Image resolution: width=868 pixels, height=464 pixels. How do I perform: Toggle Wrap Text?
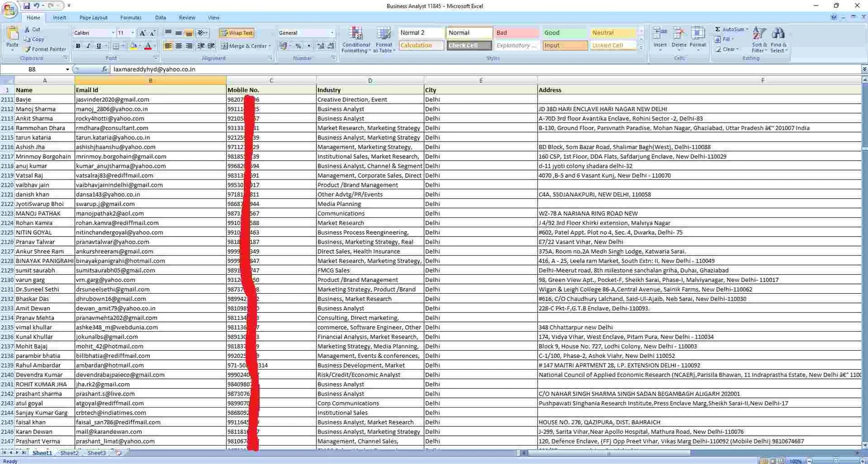click(x=237, y=33)
